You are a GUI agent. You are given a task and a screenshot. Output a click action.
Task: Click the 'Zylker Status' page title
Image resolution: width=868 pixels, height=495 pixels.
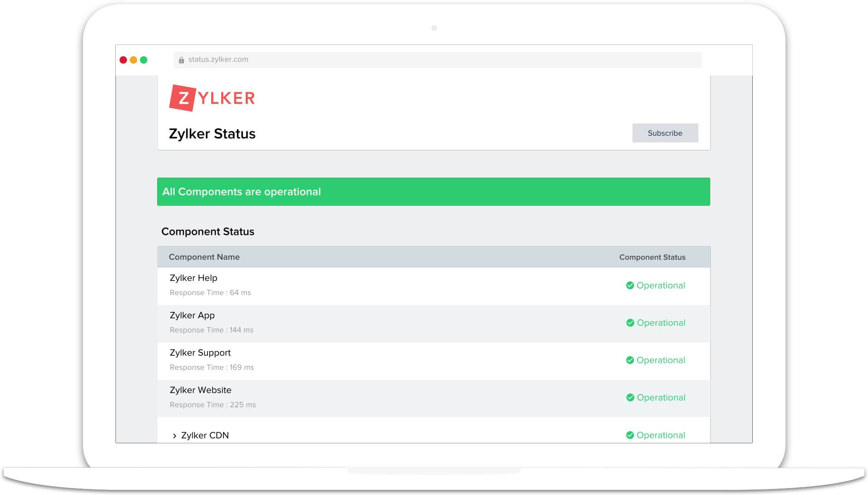(212, 134)
